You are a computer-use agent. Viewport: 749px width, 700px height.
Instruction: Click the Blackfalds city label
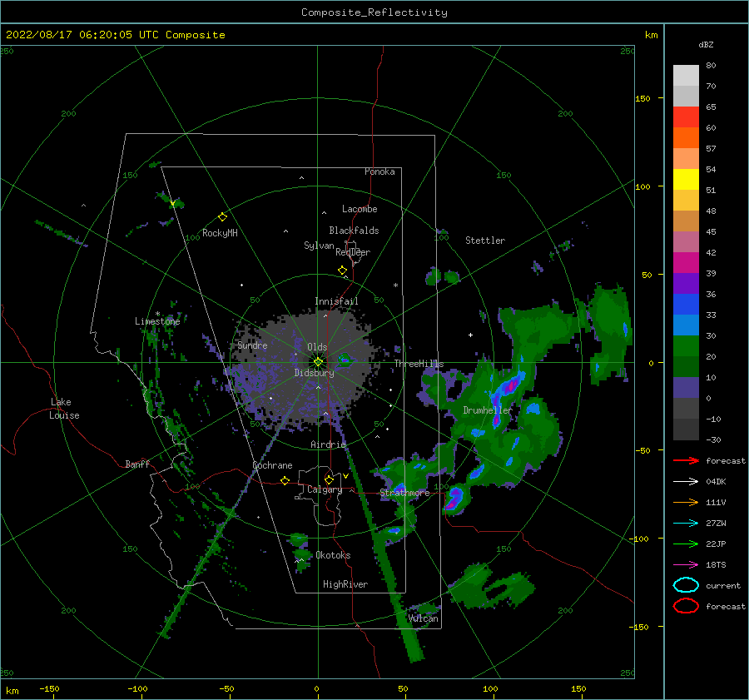(x=354, y=231)
